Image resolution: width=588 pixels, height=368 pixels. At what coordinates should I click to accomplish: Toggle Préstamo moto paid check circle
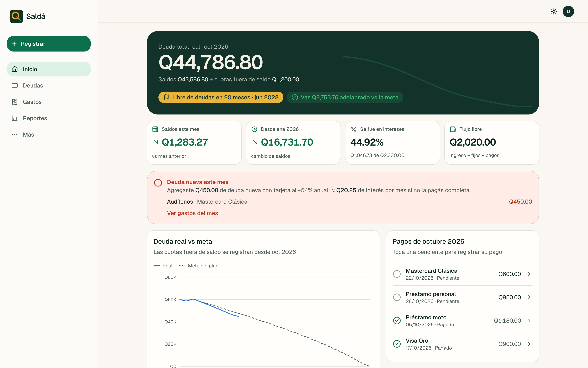click(397, 321)
